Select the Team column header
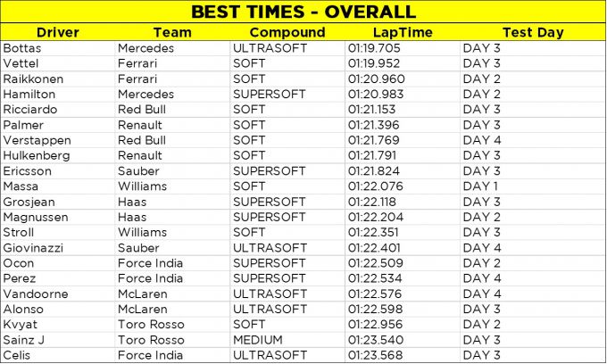Image resolution: width=607 pixels, height=364 pixels. (172, 32)
